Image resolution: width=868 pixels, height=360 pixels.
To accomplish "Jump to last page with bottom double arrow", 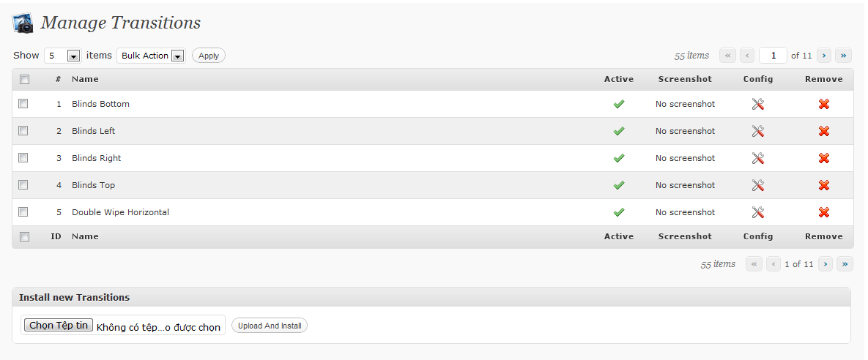I will 845,264.
